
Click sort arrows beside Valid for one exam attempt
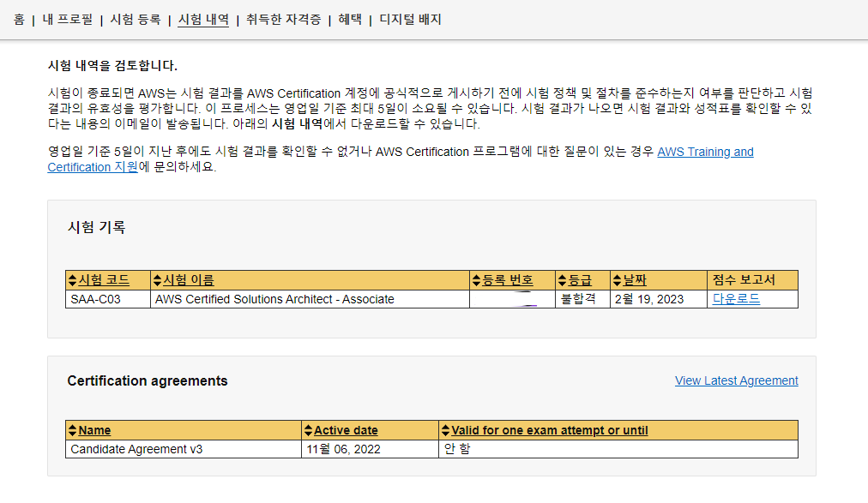[446, 430]
